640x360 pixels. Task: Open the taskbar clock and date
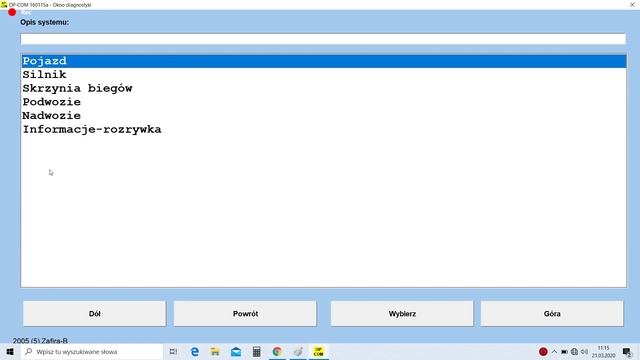pos(603,352)
